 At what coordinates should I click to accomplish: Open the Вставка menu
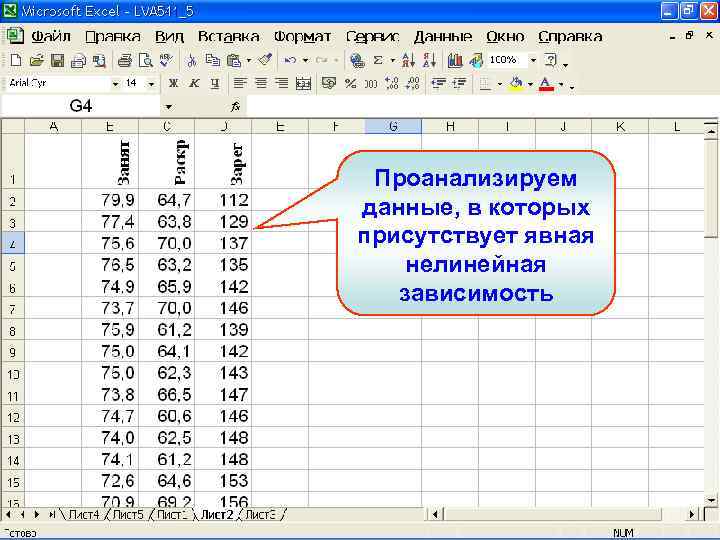pos(228,37)
